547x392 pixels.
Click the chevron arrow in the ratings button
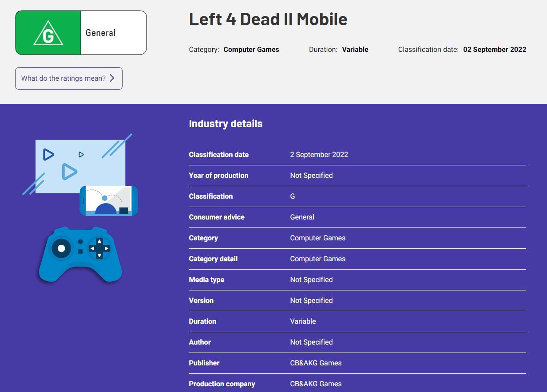112,78
